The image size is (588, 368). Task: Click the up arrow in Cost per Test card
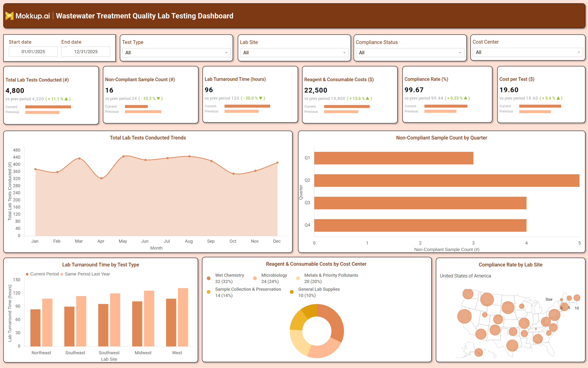[x=558, y=98]
